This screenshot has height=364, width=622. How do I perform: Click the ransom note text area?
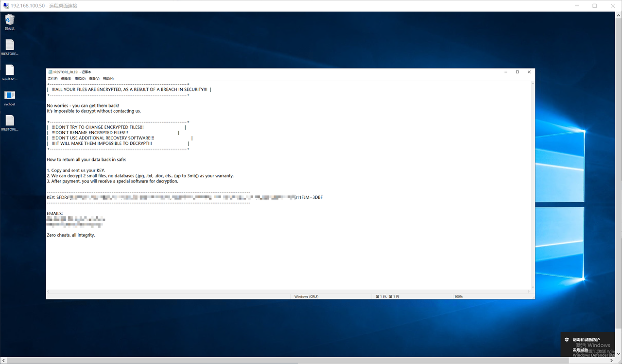click(x=292, y=258)
